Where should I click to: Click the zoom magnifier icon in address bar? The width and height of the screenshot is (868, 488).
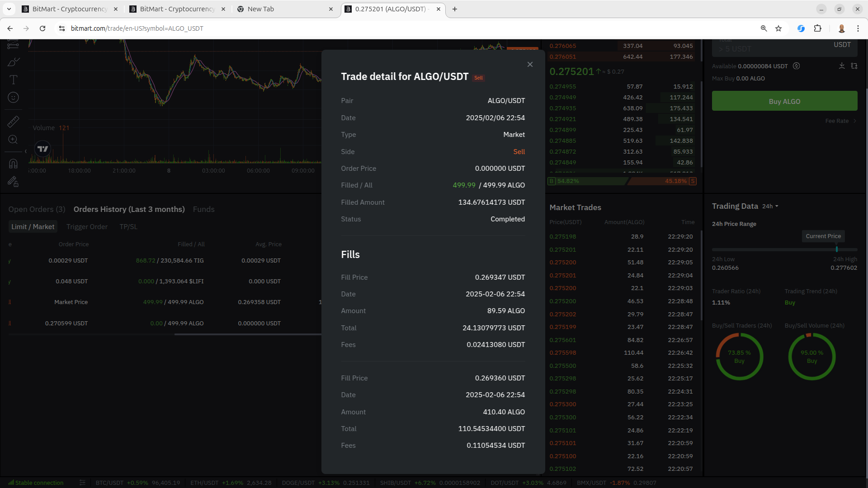(764, 28)
